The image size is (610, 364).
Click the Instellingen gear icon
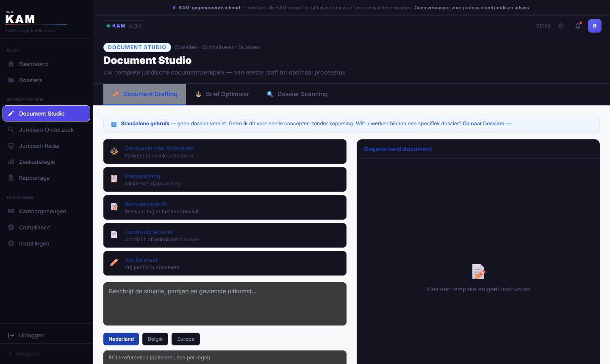pyautogui.click(x=11, y=243)
